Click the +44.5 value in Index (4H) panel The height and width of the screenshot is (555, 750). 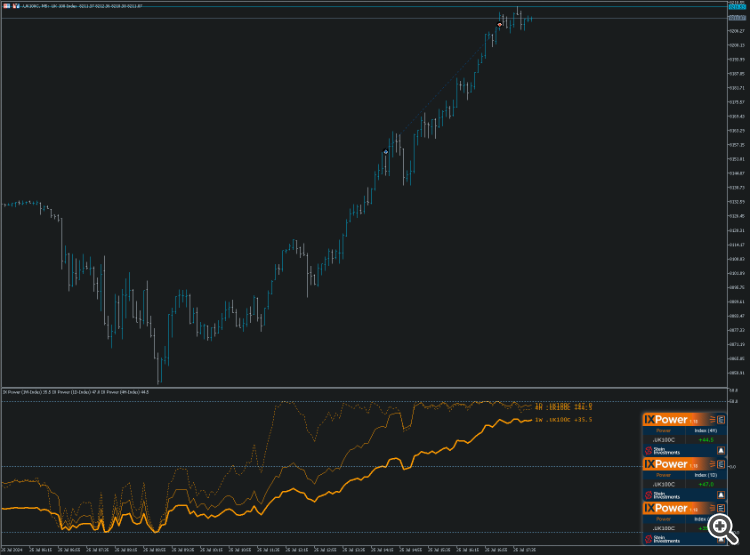(706, 440)
